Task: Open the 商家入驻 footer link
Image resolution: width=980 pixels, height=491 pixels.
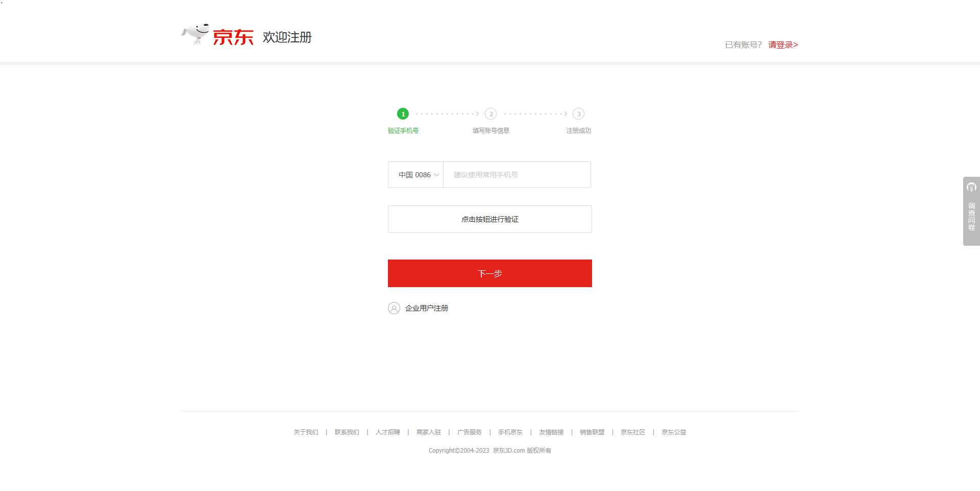Action: tap(428, 432)
